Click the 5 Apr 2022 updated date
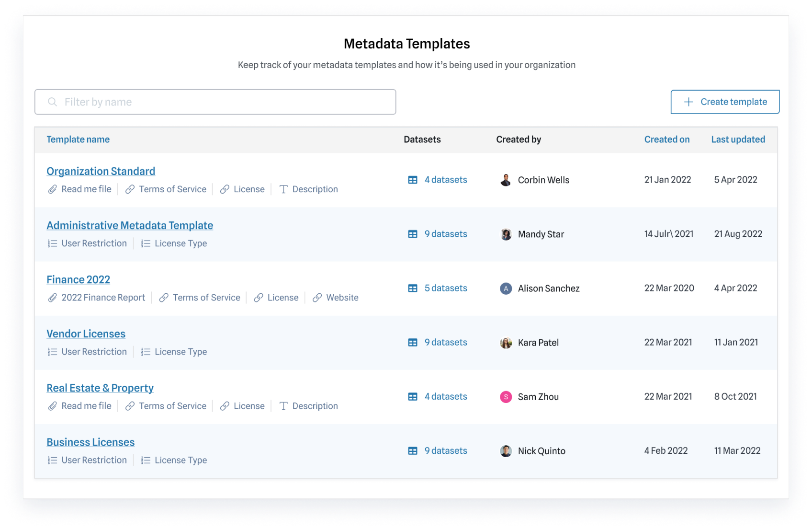This screenshot has height=530, width=812. [735, 180]
